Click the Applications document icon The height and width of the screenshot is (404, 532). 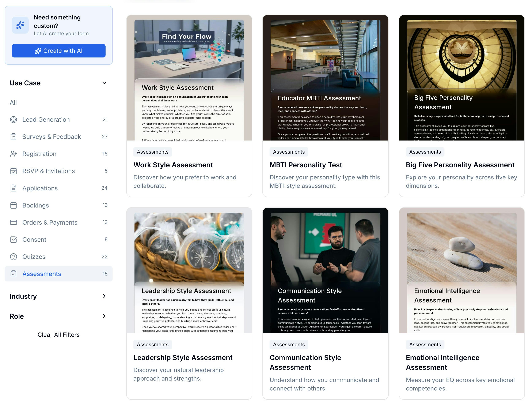click(14, 188)
